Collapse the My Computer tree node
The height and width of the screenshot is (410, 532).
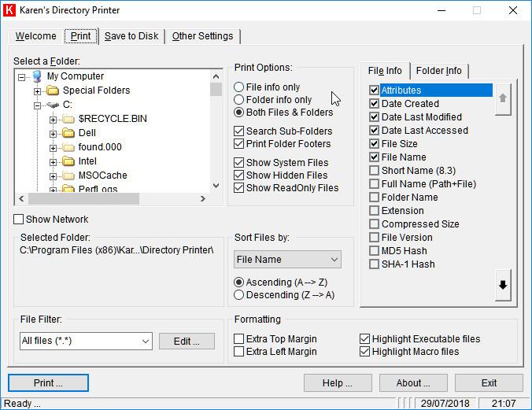(x=22, y=77)
